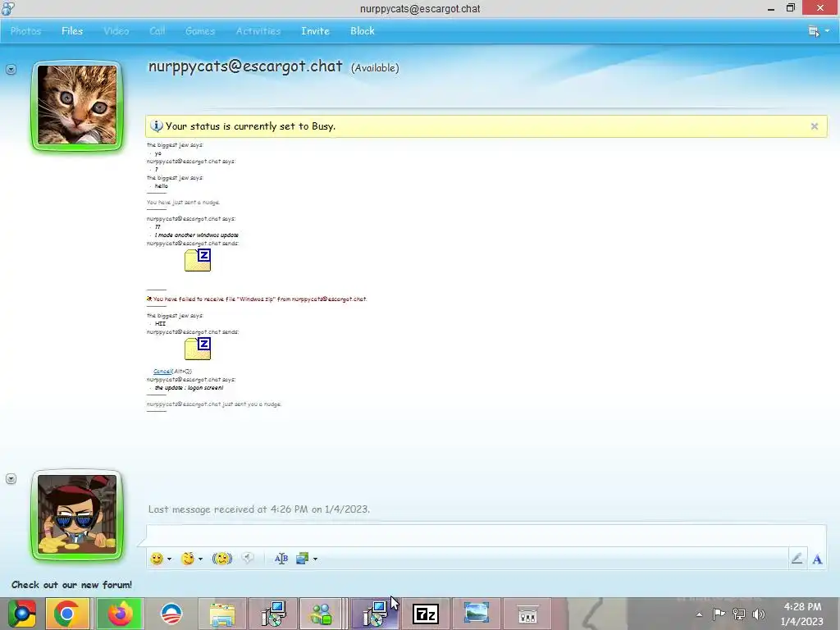Start a Video call from toolbar
This screenshot has height=630, width=840.
pos(116,31)
